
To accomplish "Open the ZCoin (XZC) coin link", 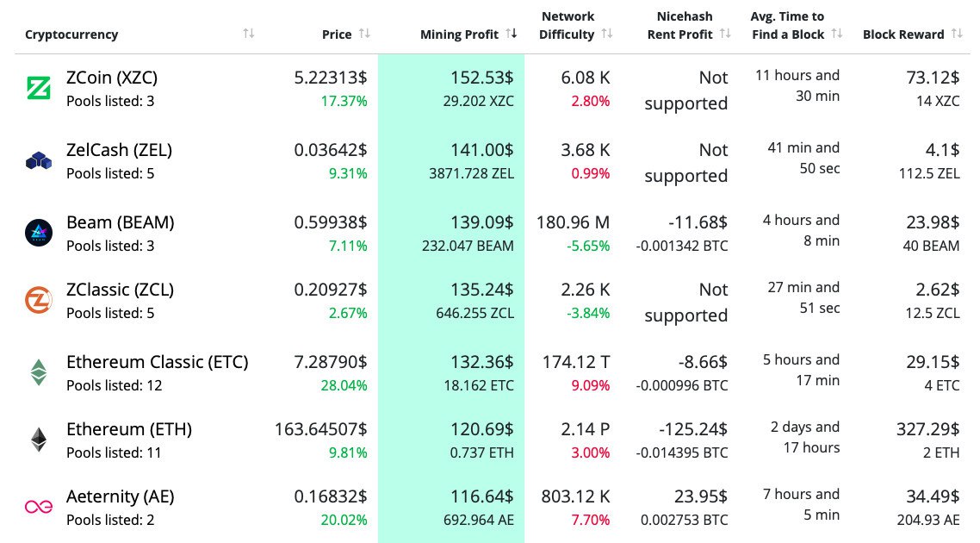I will (112, 78).
